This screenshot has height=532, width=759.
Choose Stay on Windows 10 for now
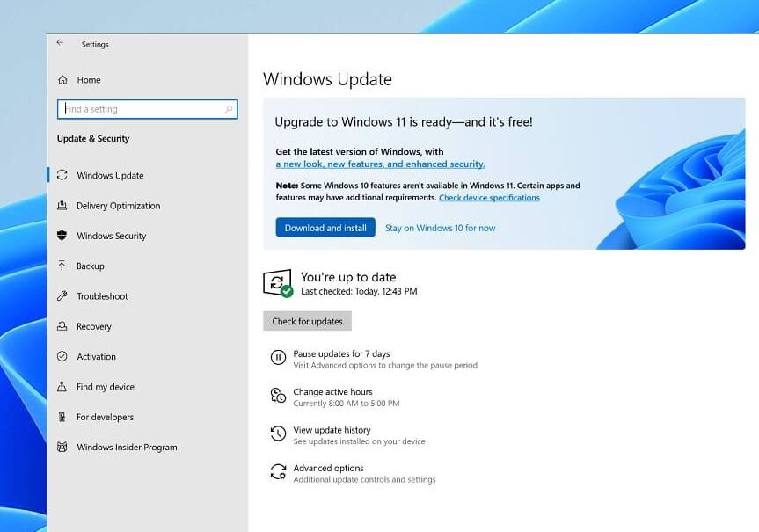[440, 228]
